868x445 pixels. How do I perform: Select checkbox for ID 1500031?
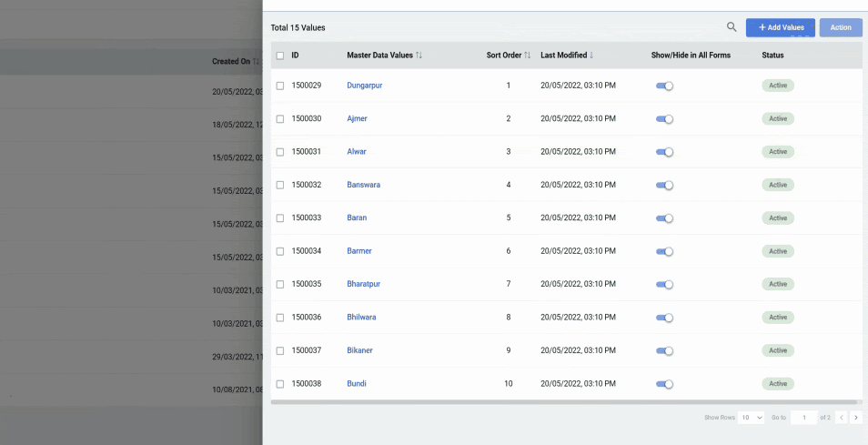coord(280,152)
